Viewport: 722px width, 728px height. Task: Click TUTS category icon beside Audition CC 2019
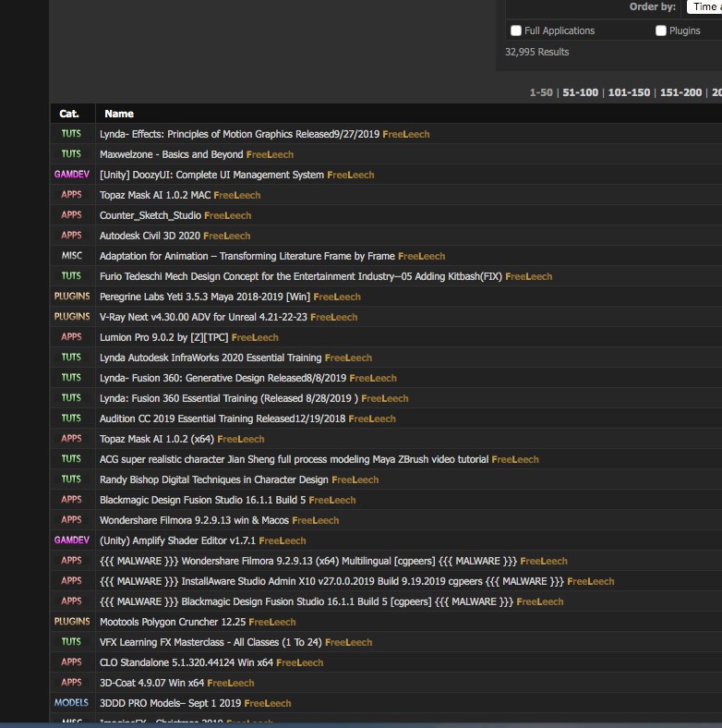coord(71,419)
